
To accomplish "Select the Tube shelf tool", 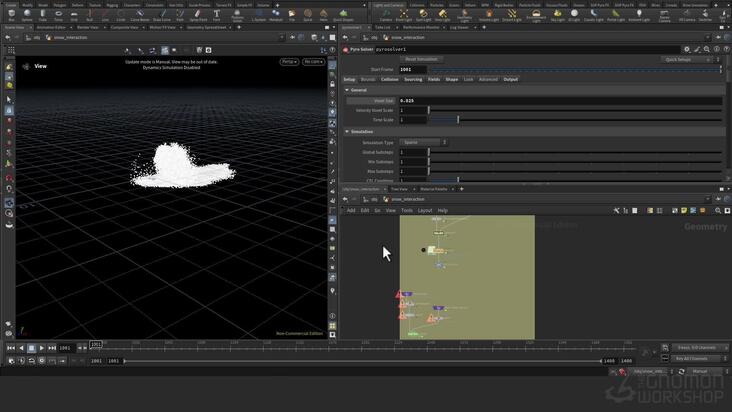I will point(42,15).
